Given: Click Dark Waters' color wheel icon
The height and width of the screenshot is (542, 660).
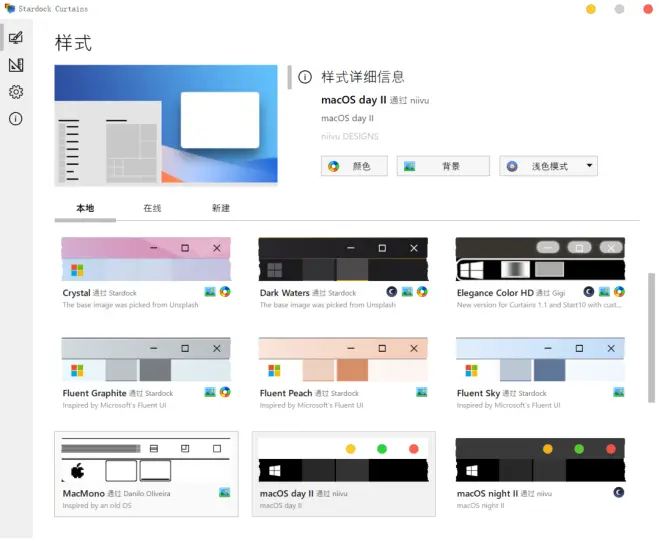Looking at the screenshot, I should [x=422, y=292].
